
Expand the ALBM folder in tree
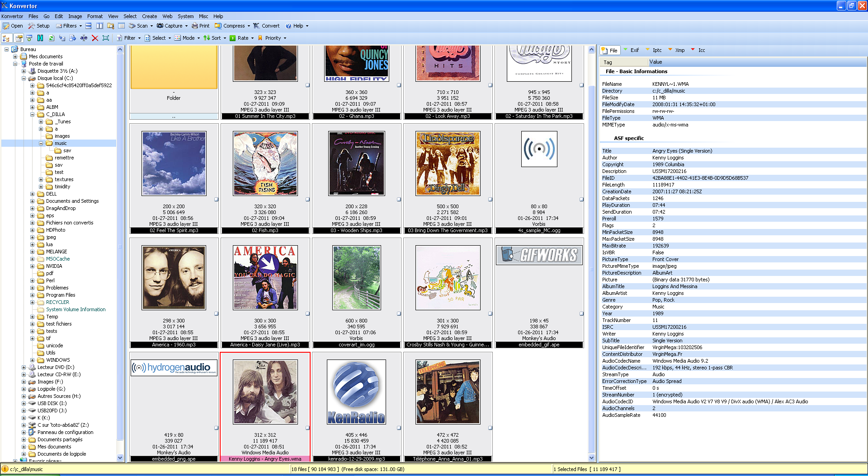[x=32, y=107]
